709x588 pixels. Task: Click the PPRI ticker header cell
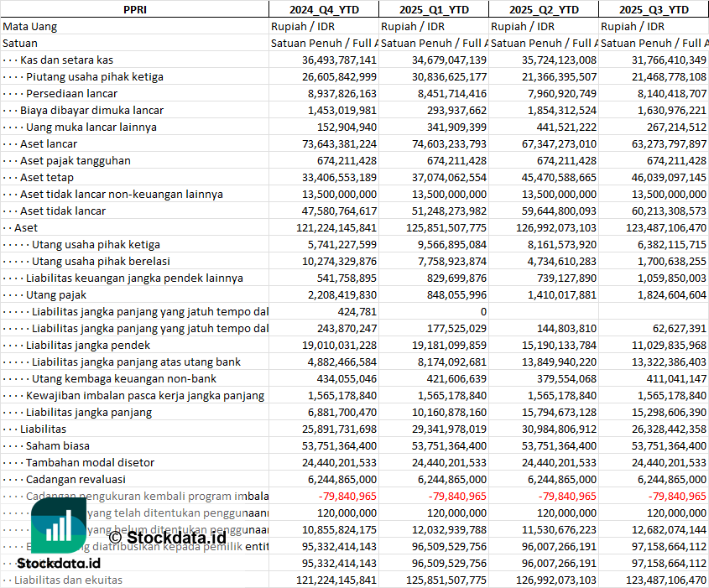134,9
